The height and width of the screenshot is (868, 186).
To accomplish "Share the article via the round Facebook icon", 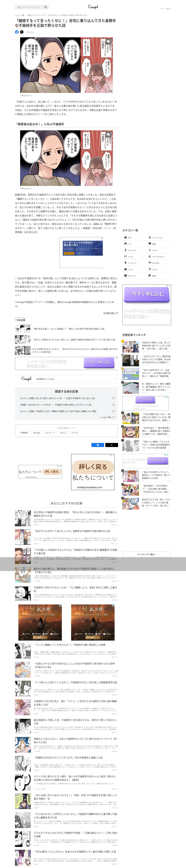I will click(x=17, y=32).
